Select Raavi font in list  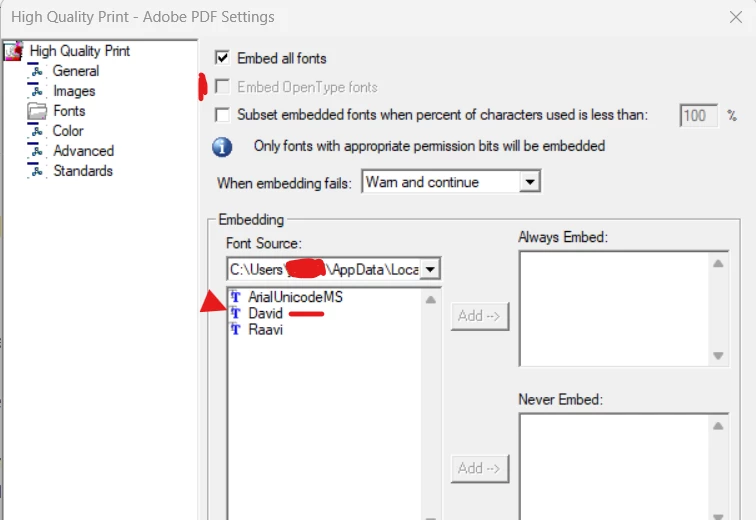pos(265,330)
